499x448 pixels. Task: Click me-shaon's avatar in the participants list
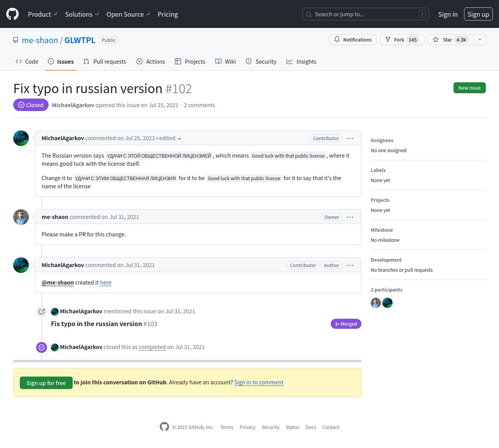376,303
